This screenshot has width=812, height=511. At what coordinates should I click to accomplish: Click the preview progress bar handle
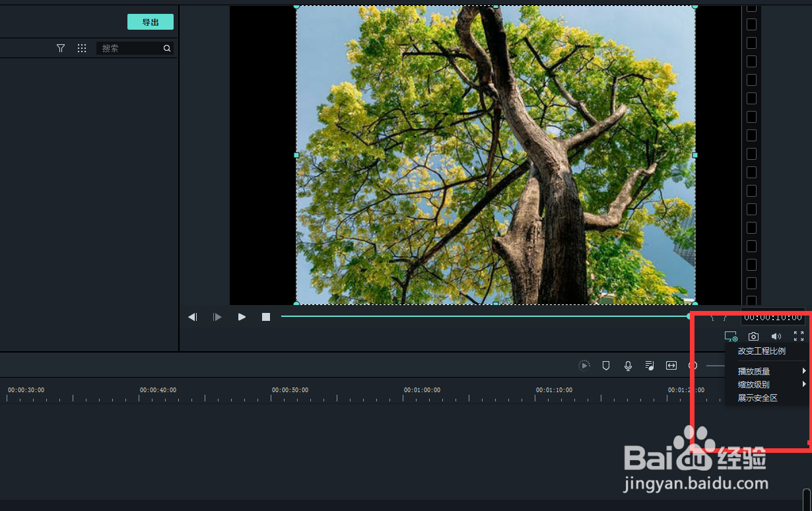tap(689, 316)
